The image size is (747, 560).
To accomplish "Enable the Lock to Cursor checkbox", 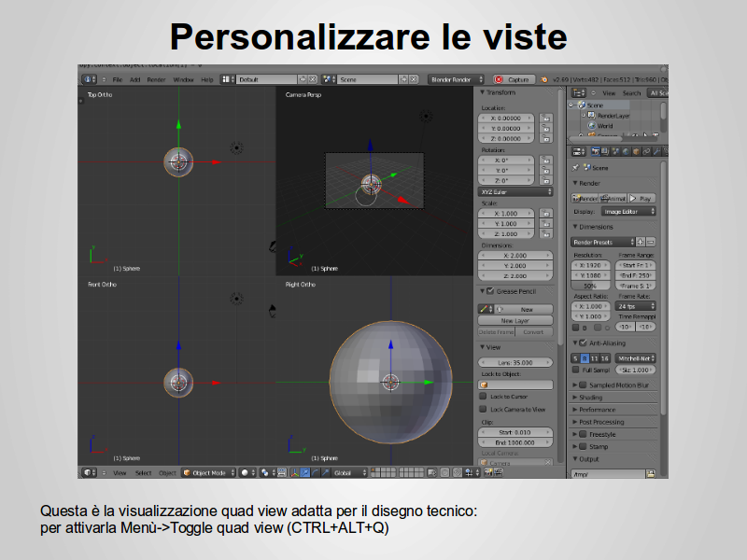I will (x=483, y=397).
